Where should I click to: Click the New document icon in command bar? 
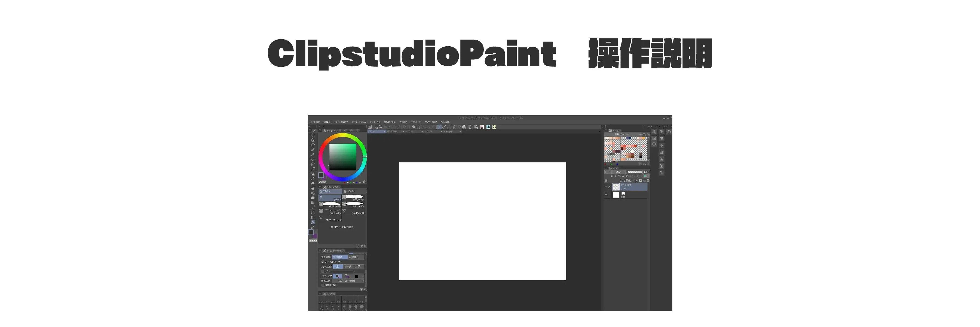(376, 127)
